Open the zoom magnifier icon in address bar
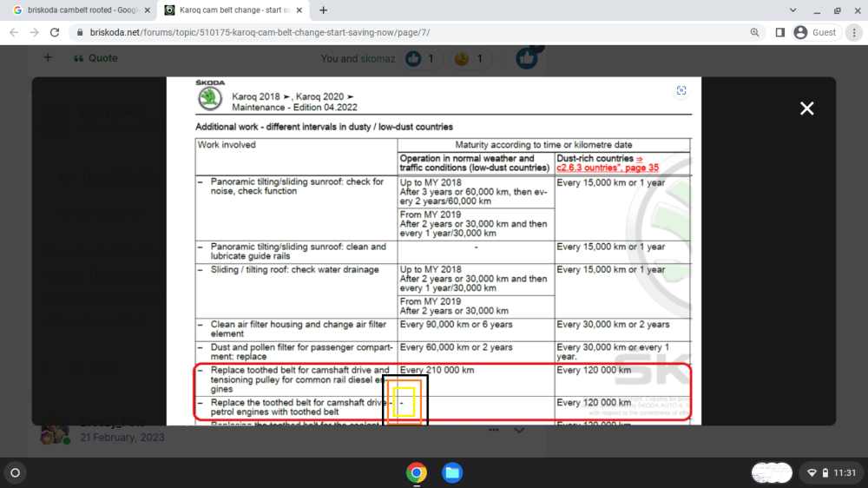Screen dimensions: 868x488 (x=754, y=33)
